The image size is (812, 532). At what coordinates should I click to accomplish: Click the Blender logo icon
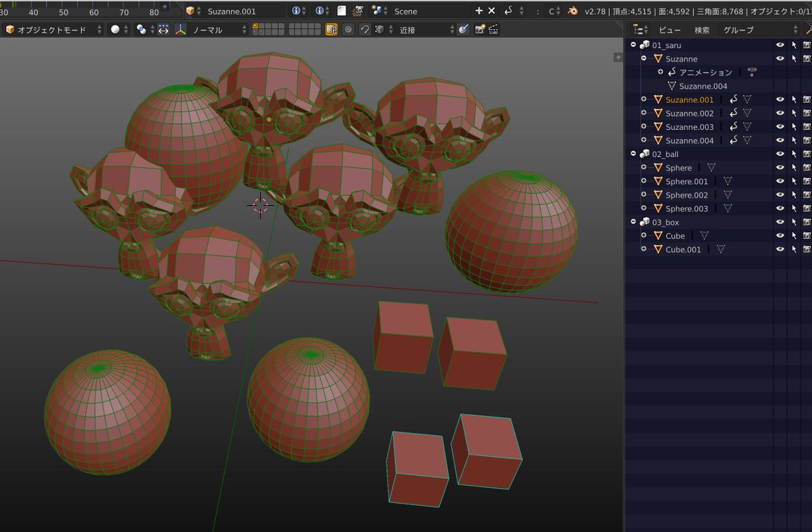572,11
